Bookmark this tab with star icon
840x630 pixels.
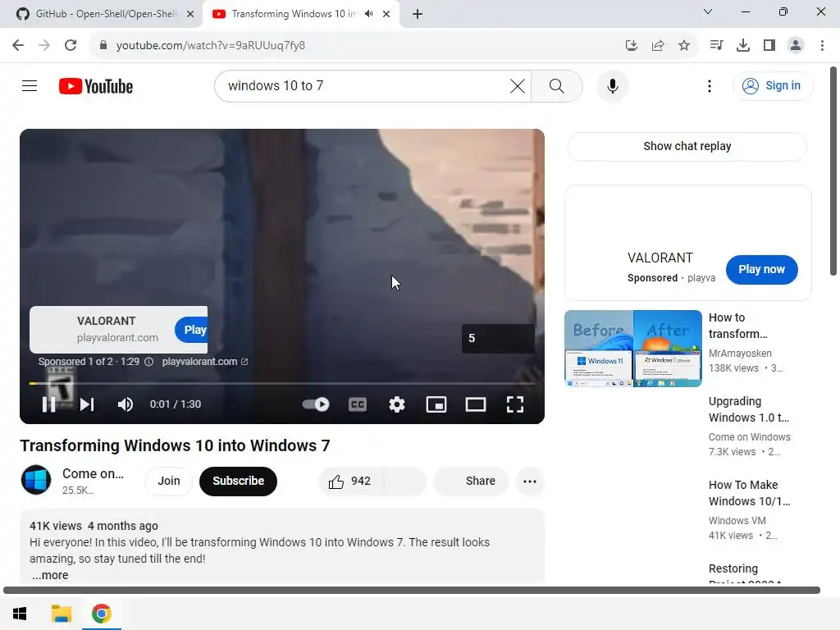pos(684,46)
